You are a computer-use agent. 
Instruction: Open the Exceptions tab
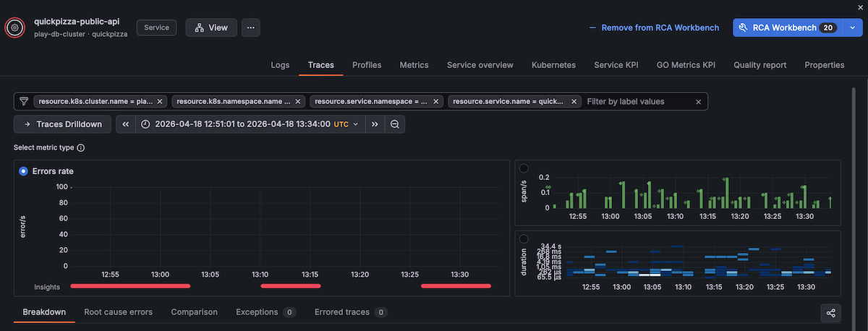click(x=265, y=312)
